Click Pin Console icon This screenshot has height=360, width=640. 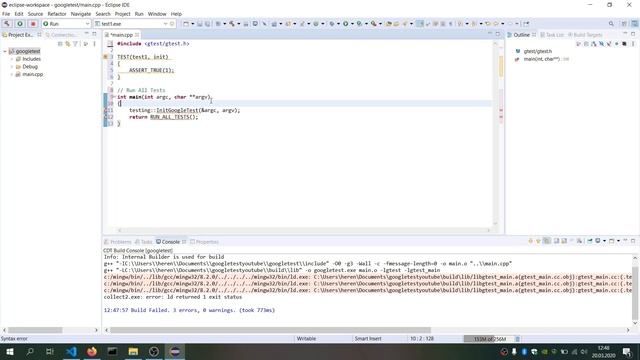point(590,241)
